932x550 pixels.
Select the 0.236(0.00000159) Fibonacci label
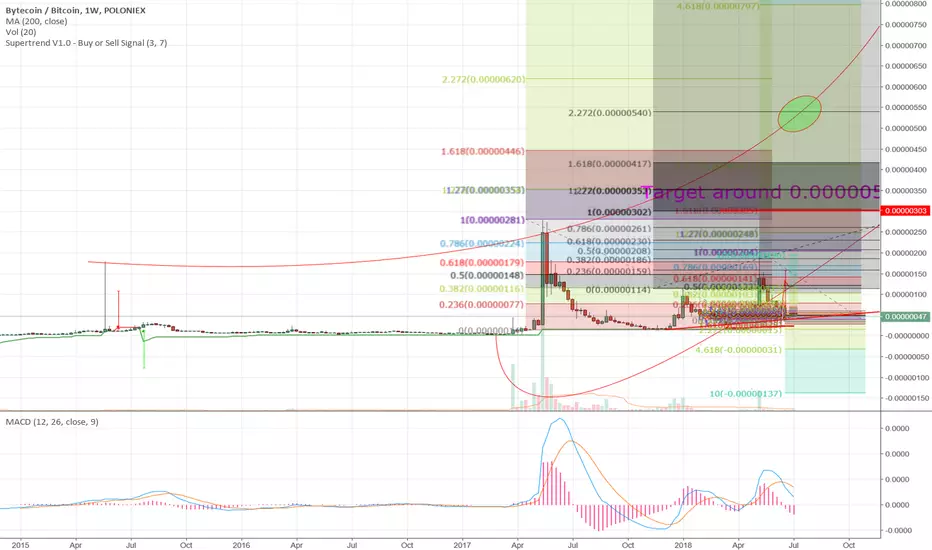[x=609, y=271]
